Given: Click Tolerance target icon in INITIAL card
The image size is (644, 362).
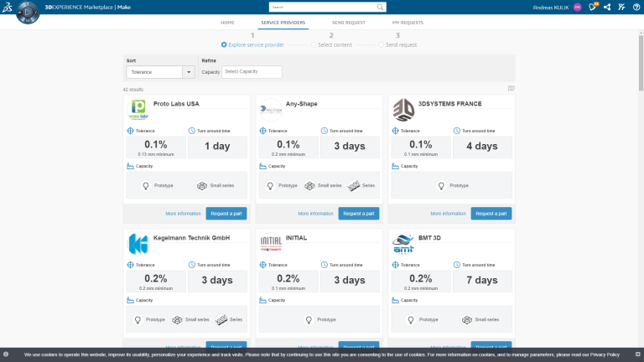Looking at the screenshot, I should point(262,265).
